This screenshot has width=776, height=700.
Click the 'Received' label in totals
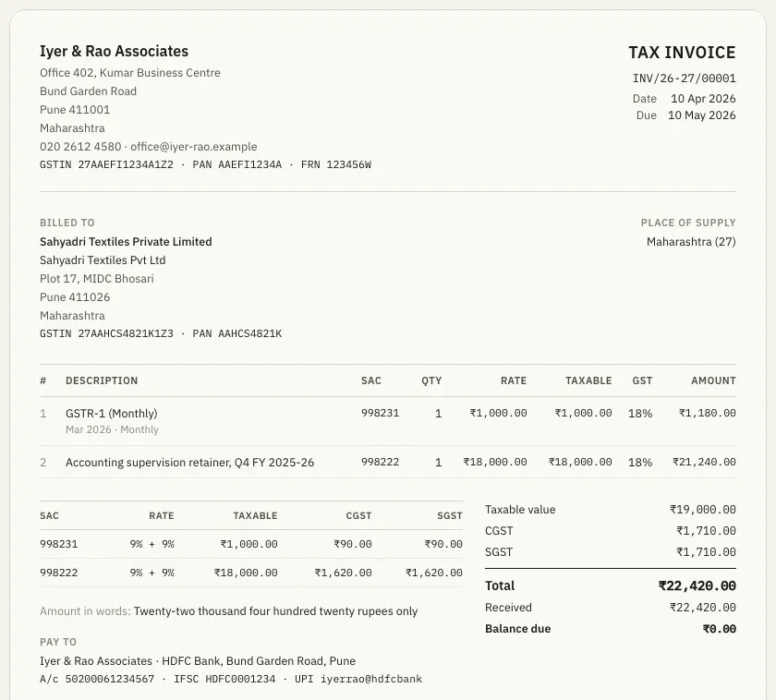point(508,608)
